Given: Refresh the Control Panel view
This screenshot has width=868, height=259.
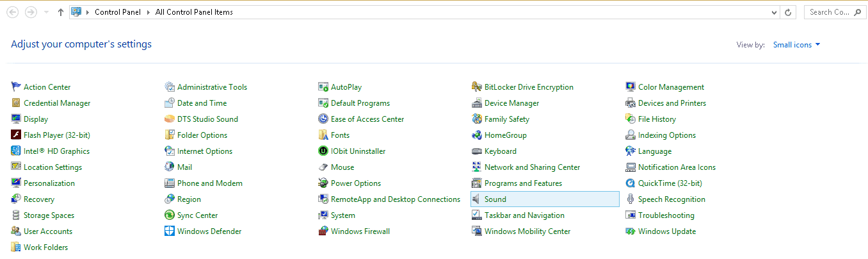Looking at the screenshot, I should tap(788, 12).
